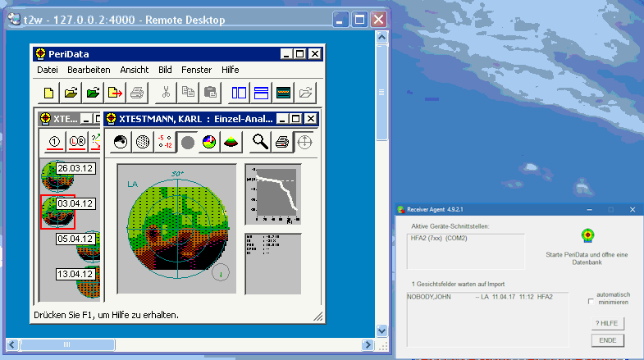Click the grayscale dotted pattern icon
Image resolution: width=644 pixels, height=360 pixels.
[x=143, y=142]
